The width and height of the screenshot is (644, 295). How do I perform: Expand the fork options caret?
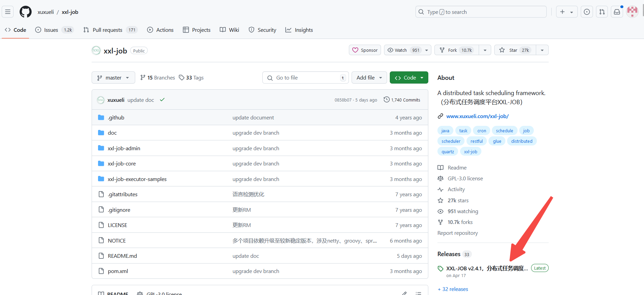tap(485, 50)
